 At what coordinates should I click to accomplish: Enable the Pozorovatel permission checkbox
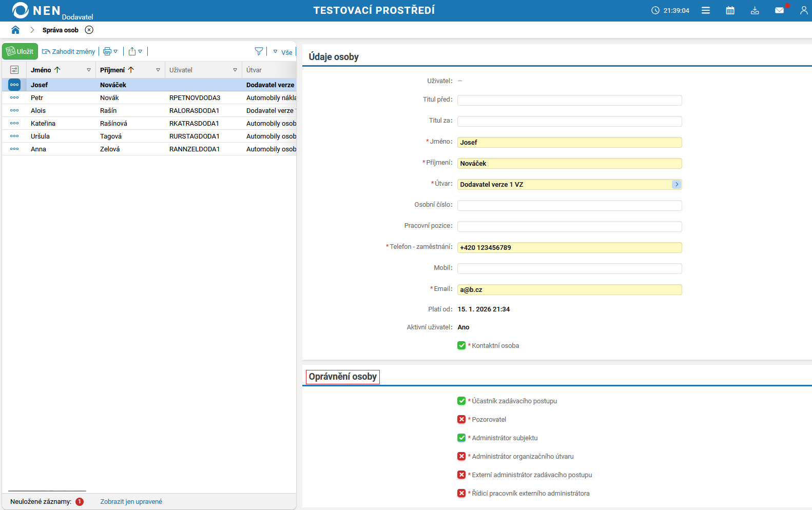(x=461, y=419)
